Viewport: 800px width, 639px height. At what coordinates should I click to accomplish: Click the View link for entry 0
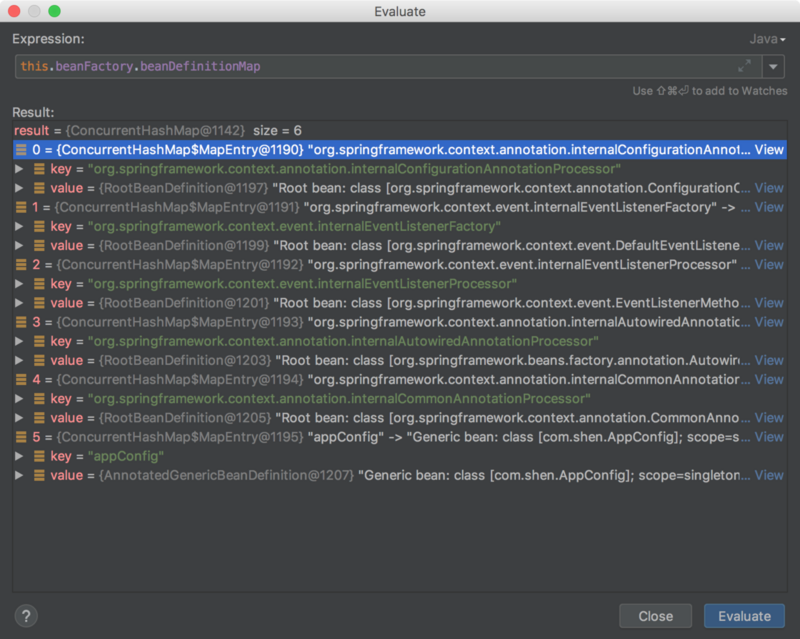(768, 150)
